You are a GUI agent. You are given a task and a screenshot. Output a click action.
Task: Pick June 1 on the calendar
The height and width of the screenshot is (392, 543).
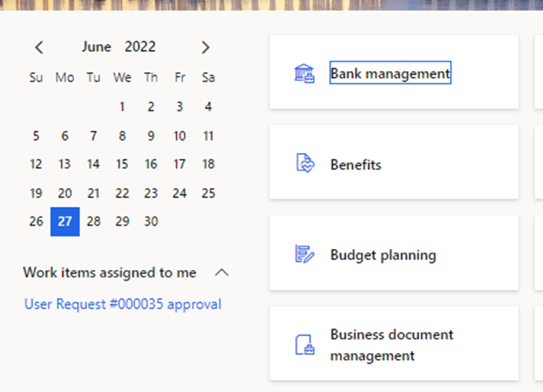click(122, 107)
